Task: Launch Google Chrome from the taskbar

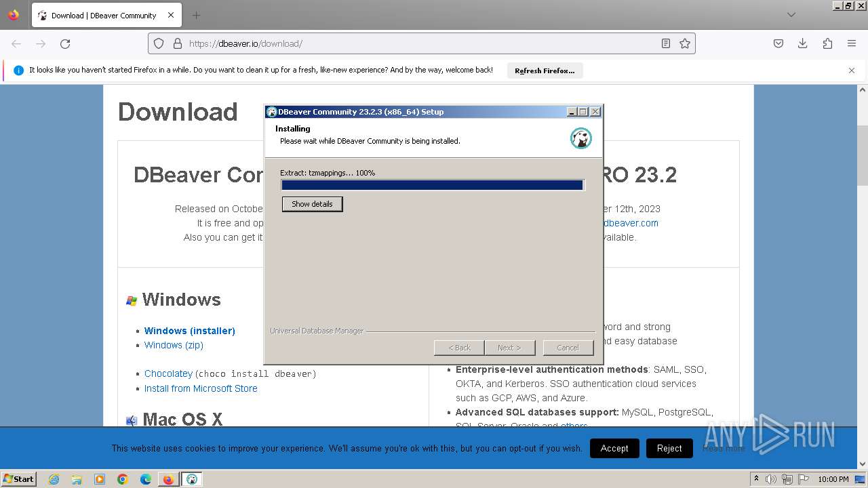Action: tap(123, 479)
